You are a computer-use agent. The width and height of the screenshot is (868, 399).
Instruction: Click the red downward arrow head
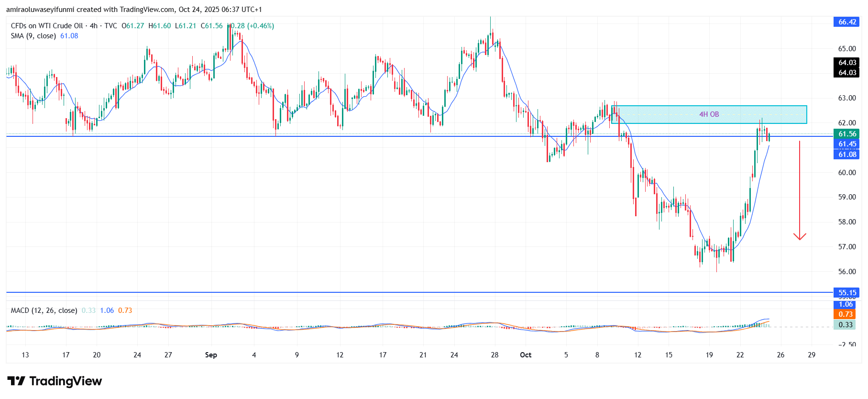800,236
